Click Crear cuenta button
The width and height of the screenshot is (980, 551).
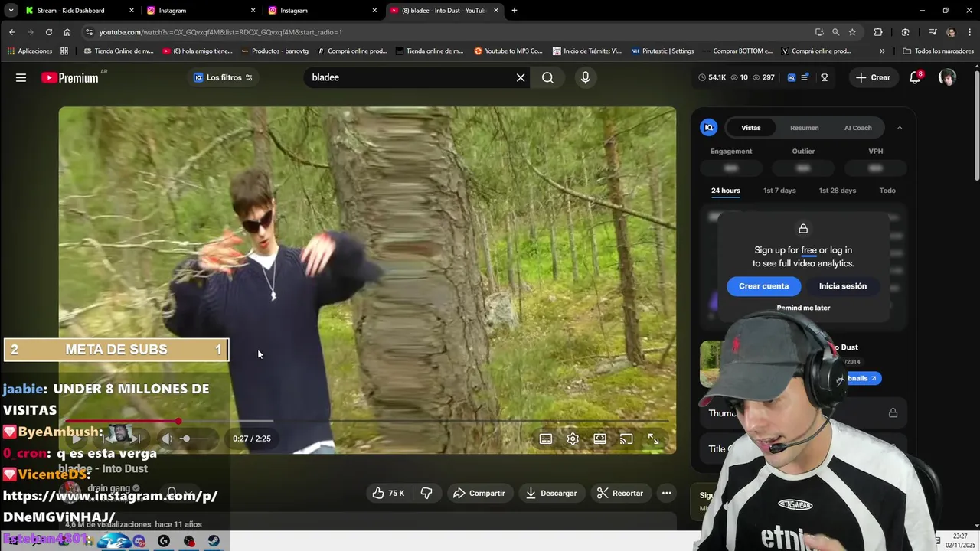click(x=763, y=286)
